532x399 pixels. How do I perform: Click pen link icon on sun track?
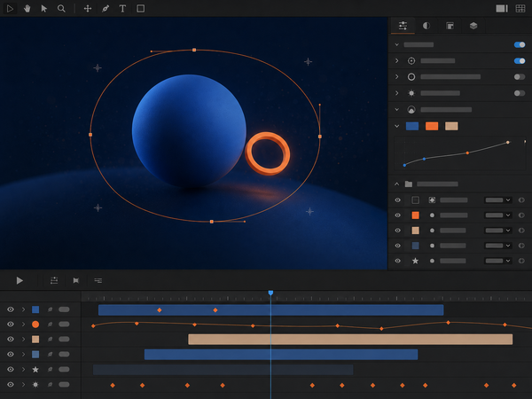[50, 385]
